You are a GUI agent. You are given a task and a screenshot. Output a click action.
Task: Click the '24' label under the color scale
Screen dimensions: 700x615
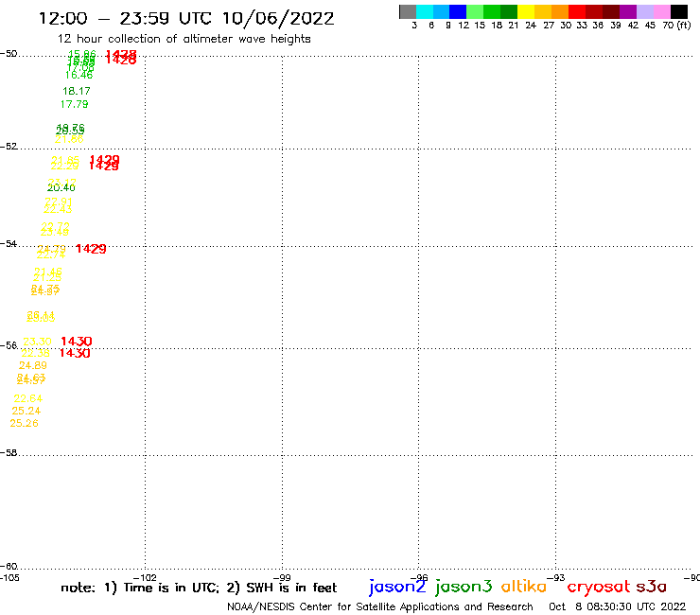[x=531, y=26]
